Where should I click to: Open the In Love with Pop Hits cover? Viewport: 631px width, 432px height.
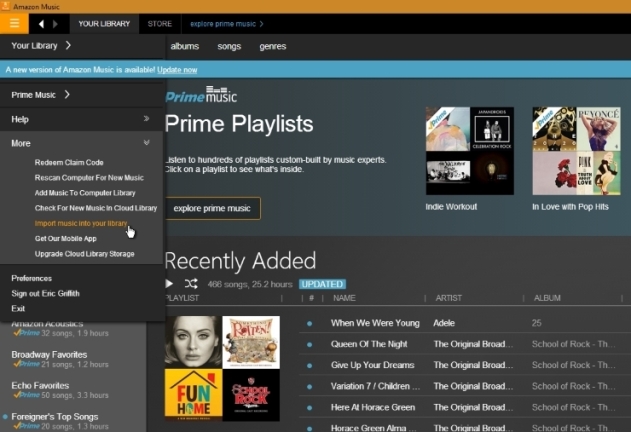[x=576, y=151]
